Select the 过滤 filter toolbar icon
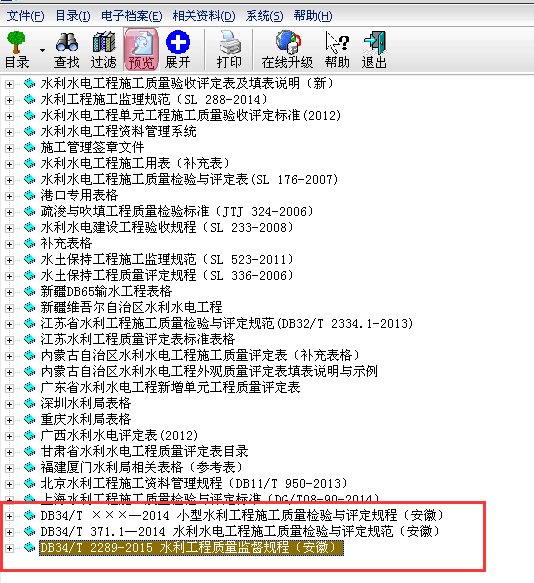Viewport: 534px width, 583px height. point(104,50)
